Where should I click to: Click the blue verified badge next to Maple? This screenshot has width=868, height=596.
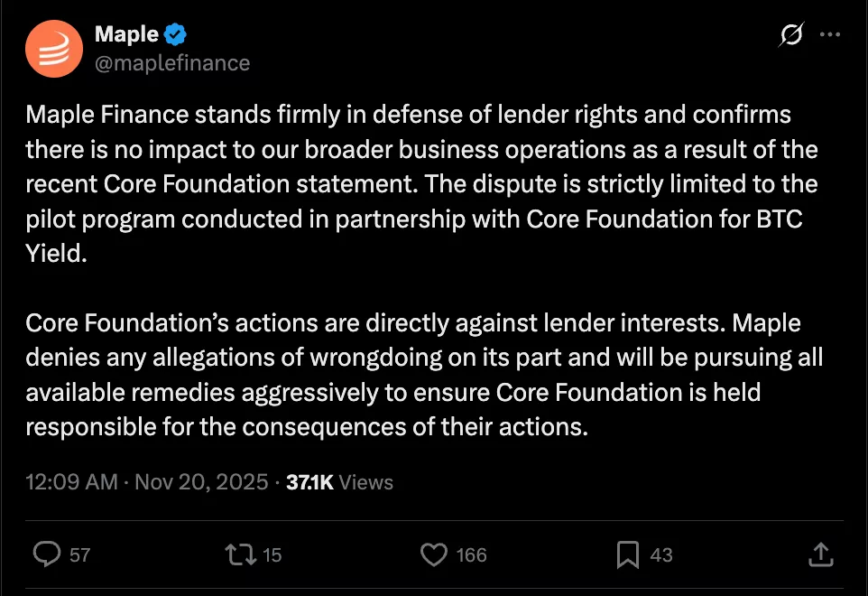(175, 34)
